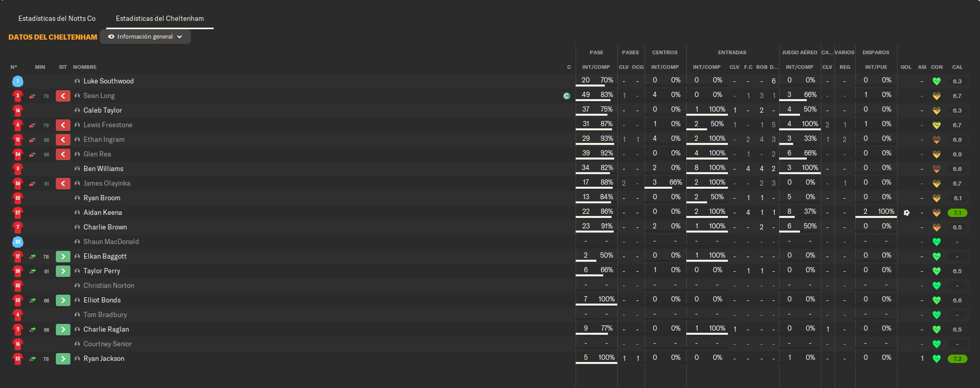Viewport: 980px width, 388px height.
Task: Click Luke Southwood's blue goalkeeper shirt icon
Action: (18, 81)
